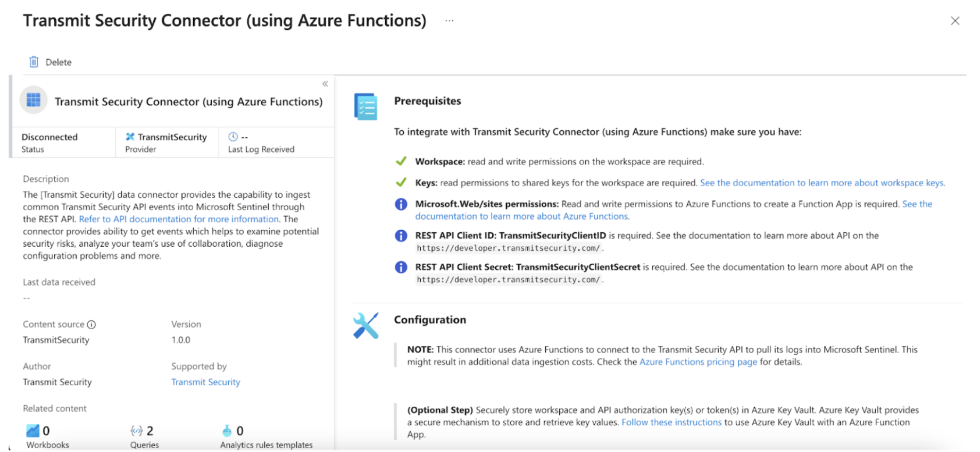Click the Delete trash can icon
Viewport: 980px width, 452px height.
point(34,62)
